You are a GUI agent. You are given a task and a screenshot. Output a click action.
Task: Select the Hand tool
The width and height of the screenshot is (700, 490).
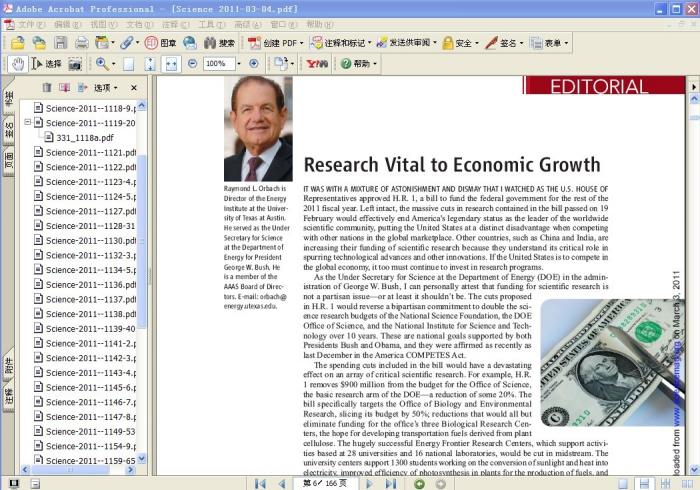pos(18,64)
